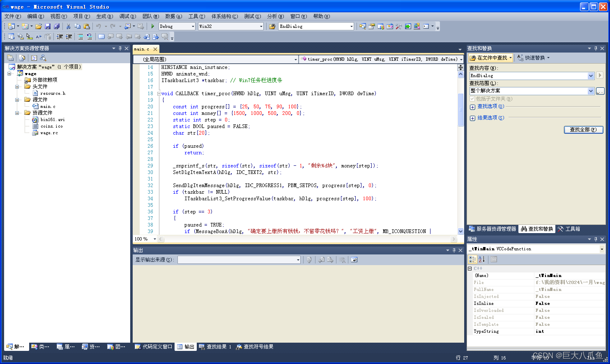Toggle auto-hide pin on the 属性 panel
The height and width of the screenshot is (364, 610).
(596, 239)
